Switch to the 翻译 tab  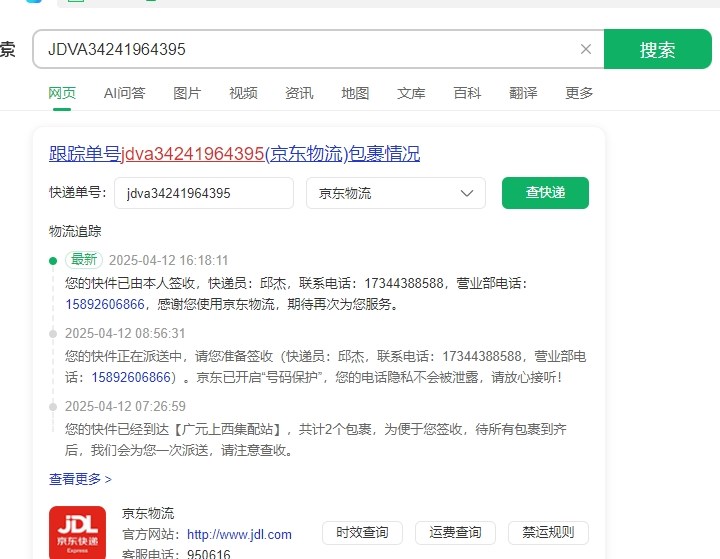[x=523, y=93]
